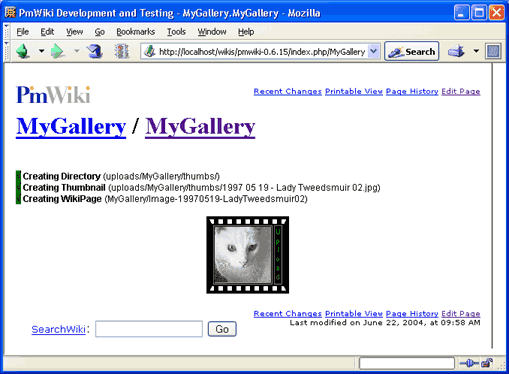The width and height of the screenshot is (509, 374).
Task: Open the Tools menu
Action: click(x=176, y=32)
